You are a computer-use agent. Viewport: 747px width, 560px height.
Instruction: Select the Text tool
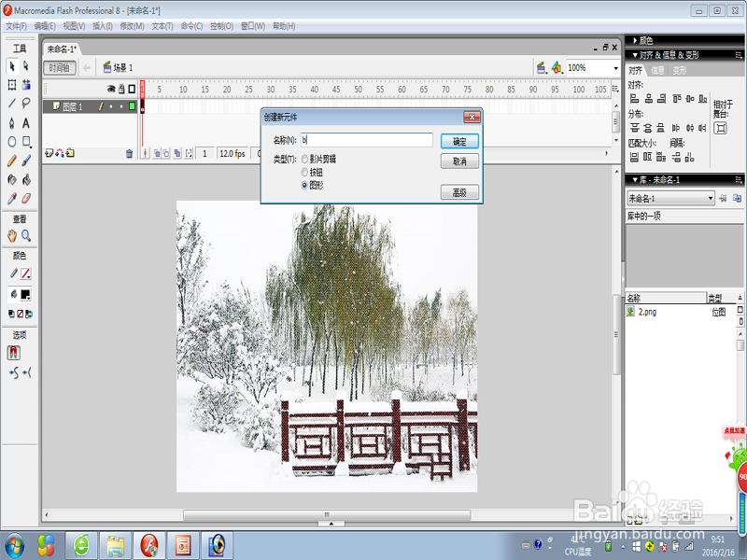click(x=26, y=123)
